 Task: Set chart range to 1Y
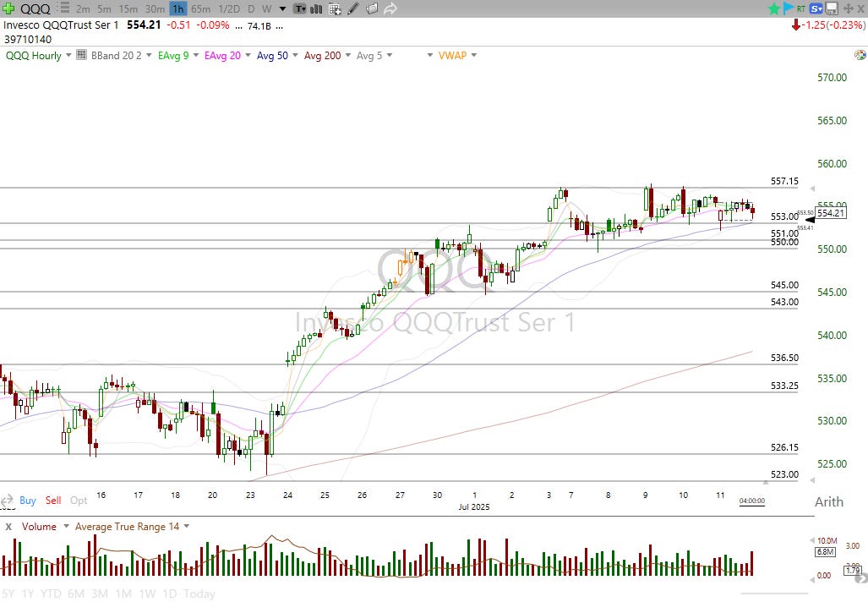[x=28, y=594]
